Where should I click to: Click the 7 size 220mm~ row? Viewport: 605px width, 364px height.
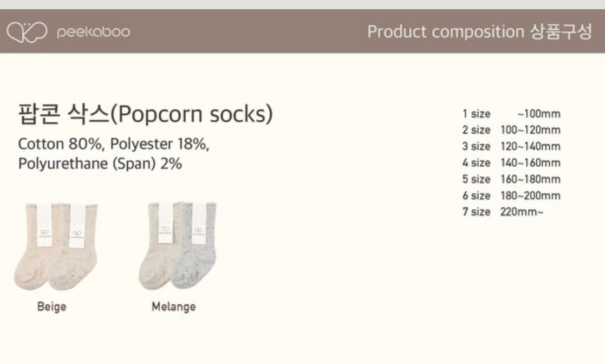tap(502, 211)
